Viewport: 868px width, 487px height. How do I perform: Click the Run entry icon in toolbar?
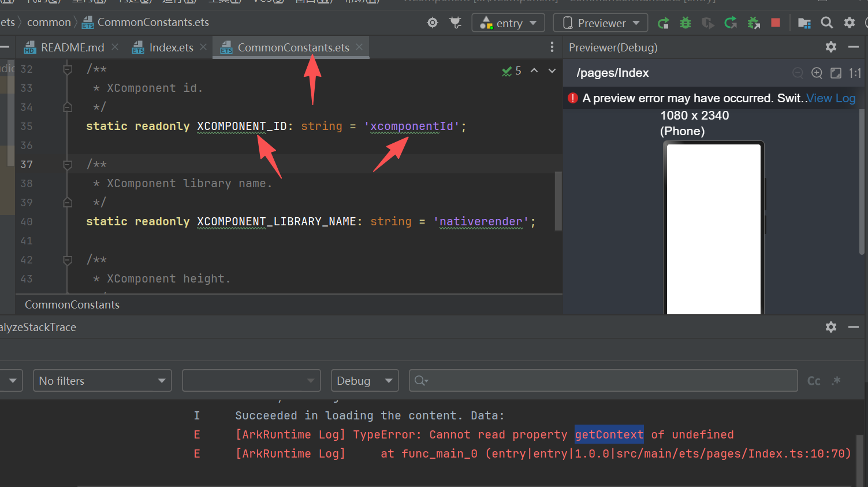pyautogui.click(x=663, y=23)
